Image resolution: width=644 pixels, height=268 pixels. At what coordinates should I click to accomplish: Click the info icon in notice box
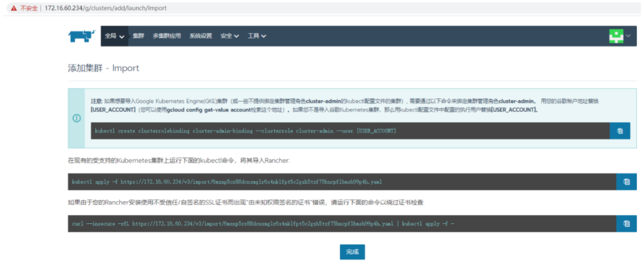click(76, 118)
